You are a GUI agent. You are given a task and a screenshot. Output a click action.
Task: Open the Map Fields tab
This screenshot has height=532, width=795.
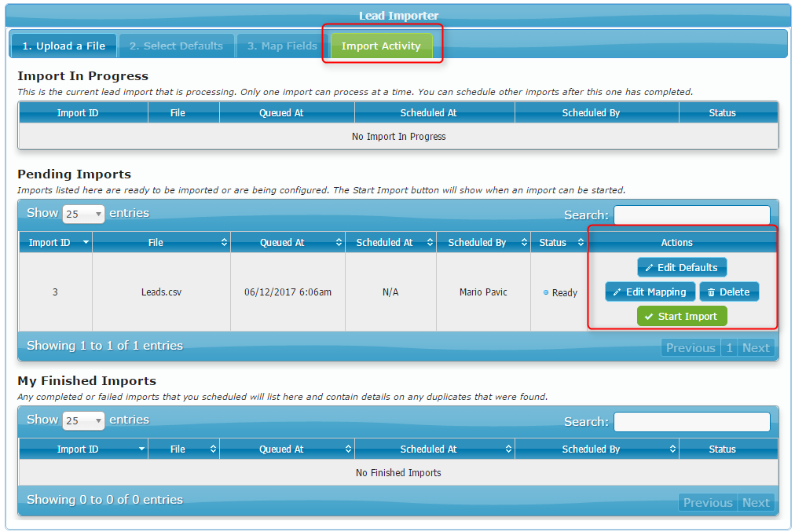pyautogui.click(x=282, y=46)
